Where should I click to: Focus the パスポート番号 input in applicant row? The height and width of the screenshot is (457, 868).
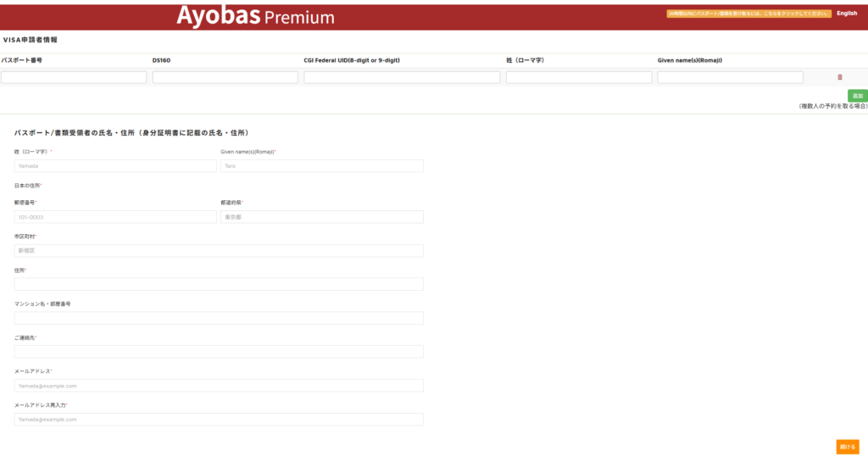coord(74,77)
